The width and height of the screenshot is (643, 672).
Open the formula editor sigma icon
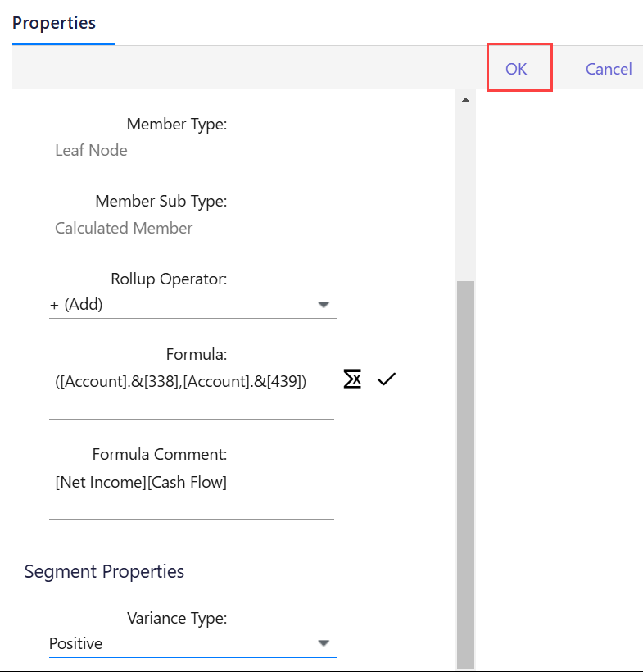point(352,379)
